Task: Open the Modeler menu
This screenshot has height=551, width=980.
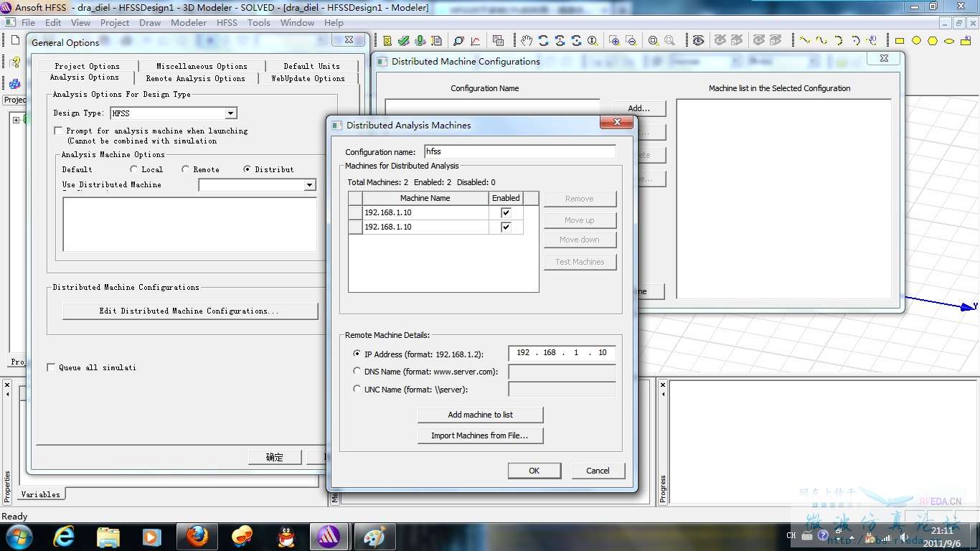Action: coord(189,22)
